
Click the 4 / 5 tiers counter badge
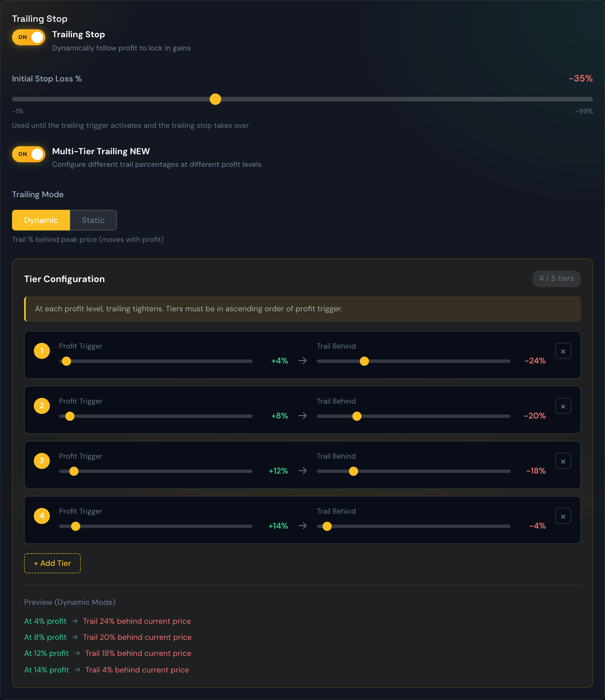(556, 279)
